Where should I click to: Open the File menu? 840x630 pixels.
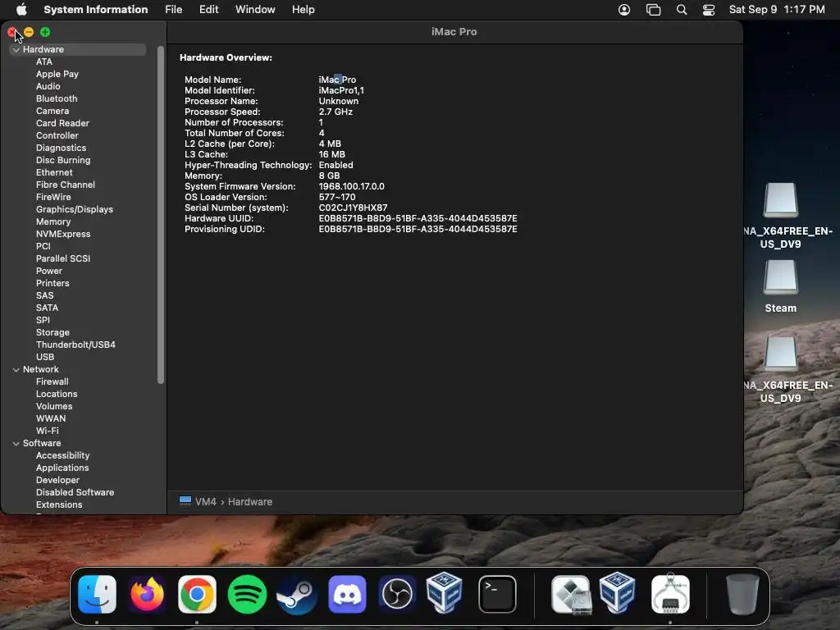(x=174, y=10)
